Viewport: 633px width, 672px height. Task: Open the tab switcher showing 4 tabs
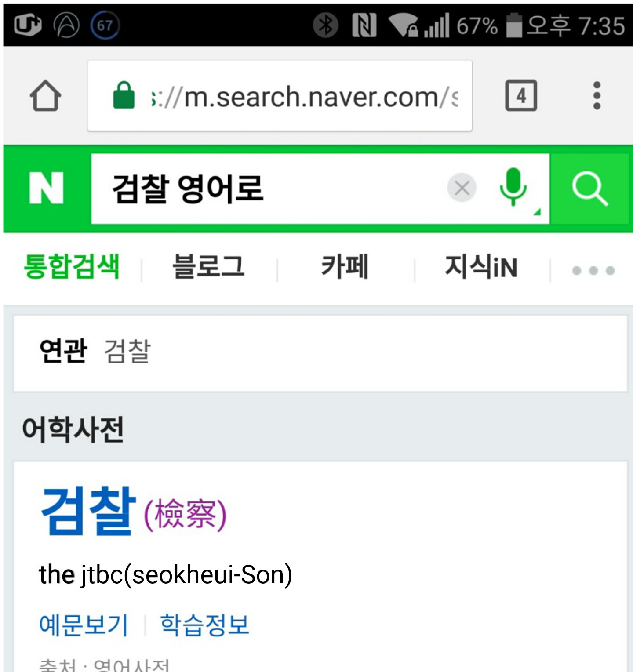(521, 96)
